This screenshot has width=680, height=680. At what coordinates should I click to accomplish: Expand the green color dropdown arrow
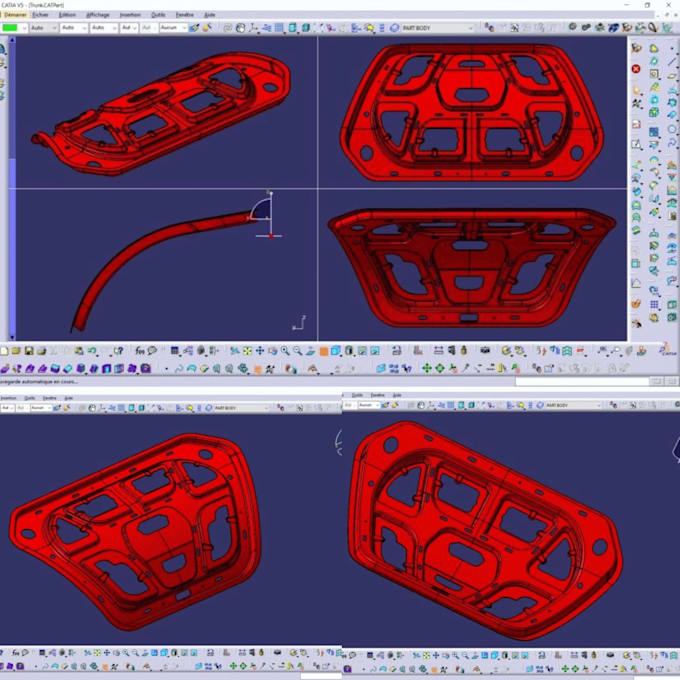click(24, 28)
